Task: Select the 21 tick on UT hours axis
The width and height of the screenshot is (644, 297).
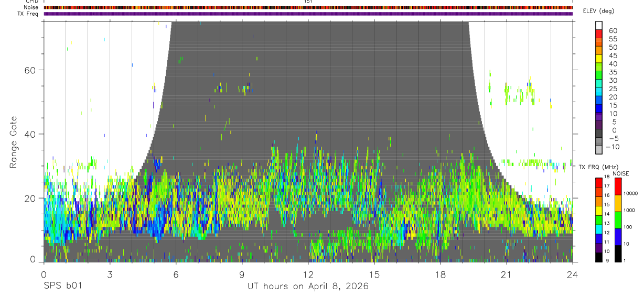Action: [x=507, y=274]
